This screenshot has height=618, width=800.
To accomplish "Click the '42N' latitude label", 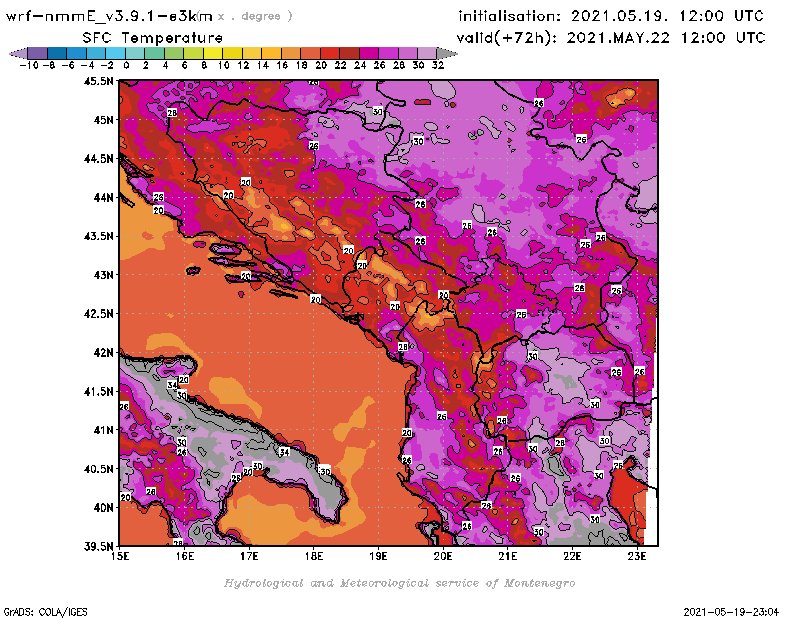I will click(103, 353).
